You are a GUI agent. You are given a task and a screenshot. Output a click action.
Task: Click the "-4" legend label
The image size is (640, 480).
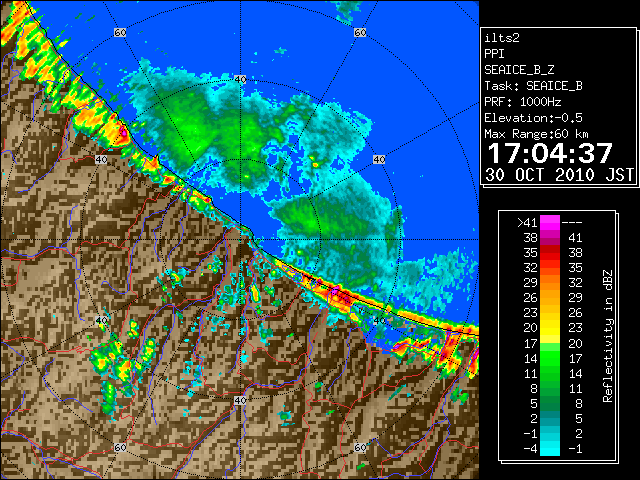[x=530, y=449]
